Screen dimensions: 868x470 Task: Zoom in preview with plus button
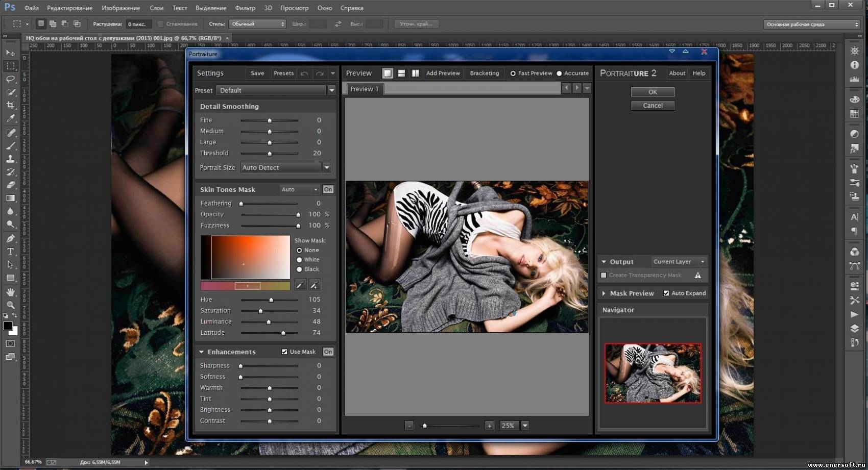(x=489, y=426)
